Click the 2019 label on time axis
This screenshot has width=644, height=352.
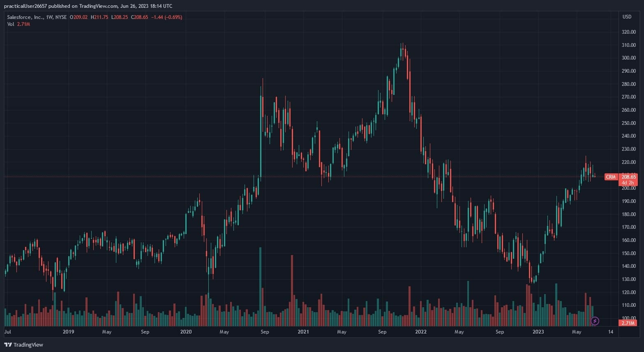pos(68,332)
